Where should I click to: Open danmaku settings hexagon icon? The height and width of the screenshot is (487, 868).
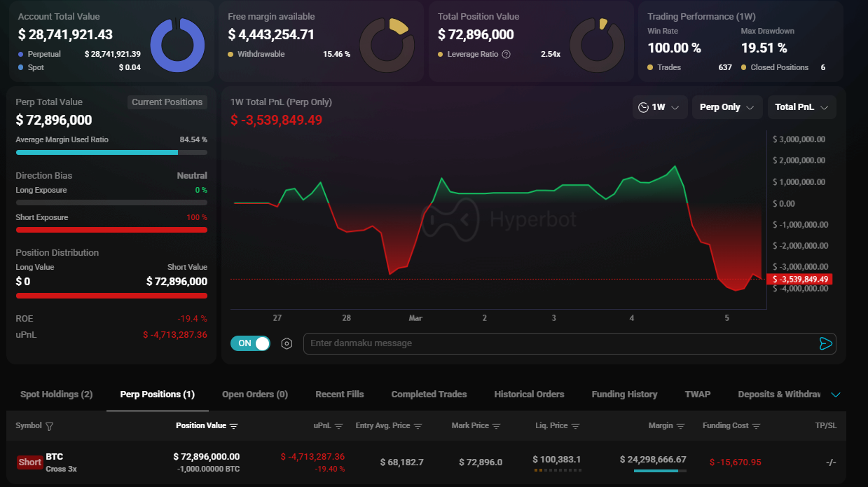[x=287, y=343]
